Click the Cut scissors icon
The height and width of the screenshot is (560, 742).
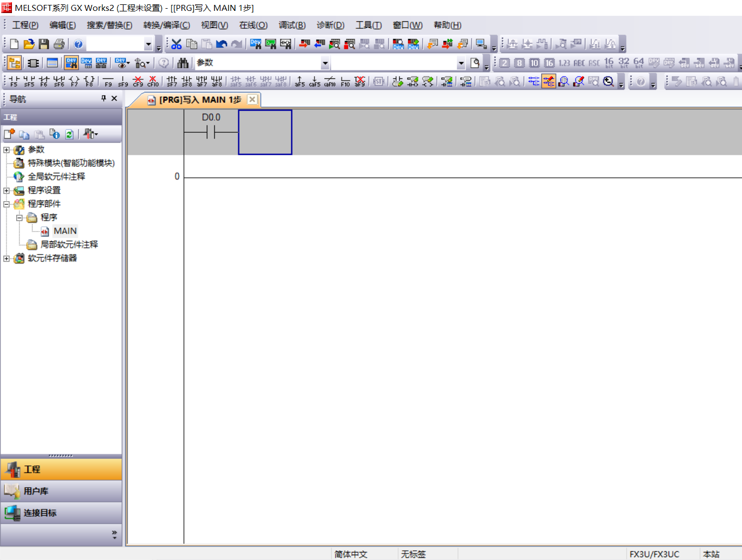[x=176, y=44]
